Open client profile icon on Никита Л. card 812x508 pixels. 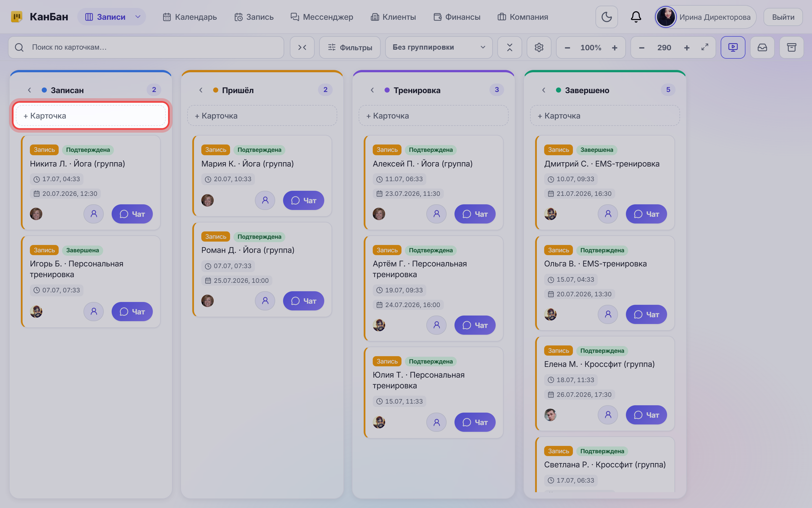click(x=94, y=214)
